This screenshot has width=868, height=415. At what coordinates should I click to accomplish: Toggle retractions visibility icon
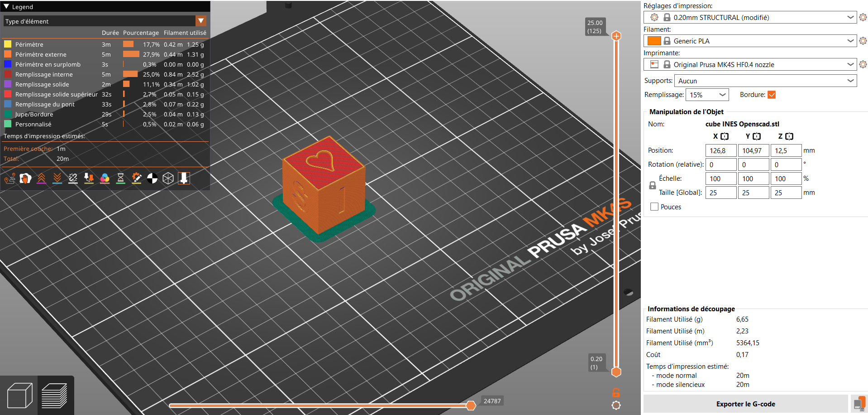pos(41,179)
